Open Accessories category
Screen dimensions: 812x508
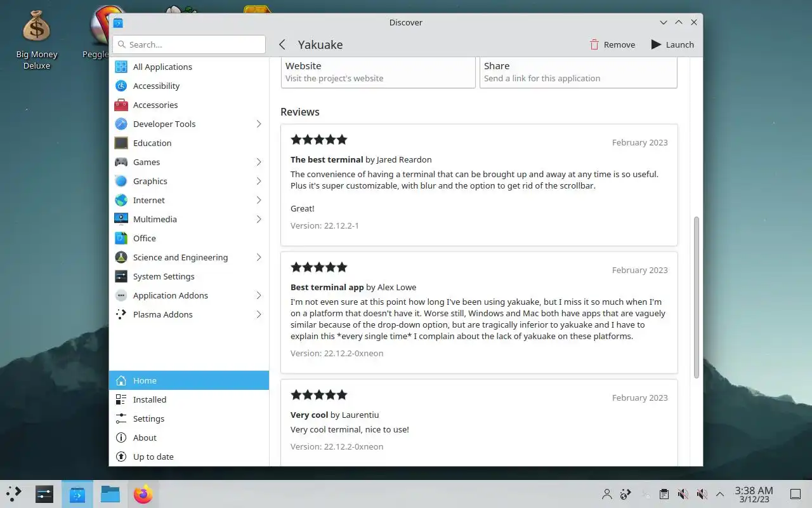(189, 105)
